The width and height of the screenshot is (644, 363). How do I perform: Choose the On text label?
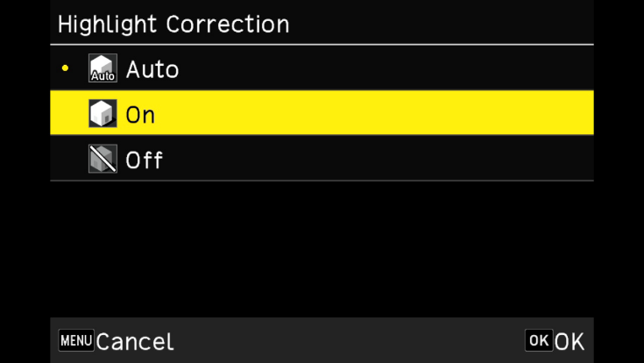point(140,114)
